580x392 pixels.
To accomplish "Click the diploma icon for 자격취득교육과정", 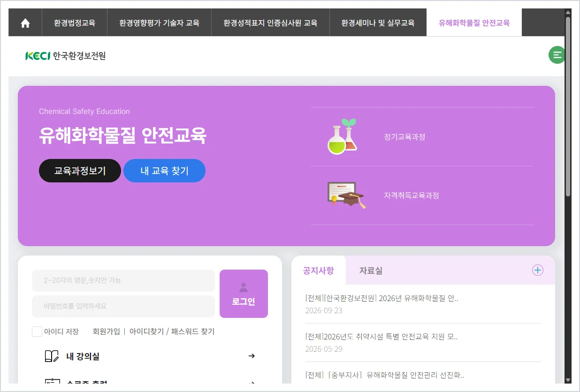I will (x=346, y=195).
